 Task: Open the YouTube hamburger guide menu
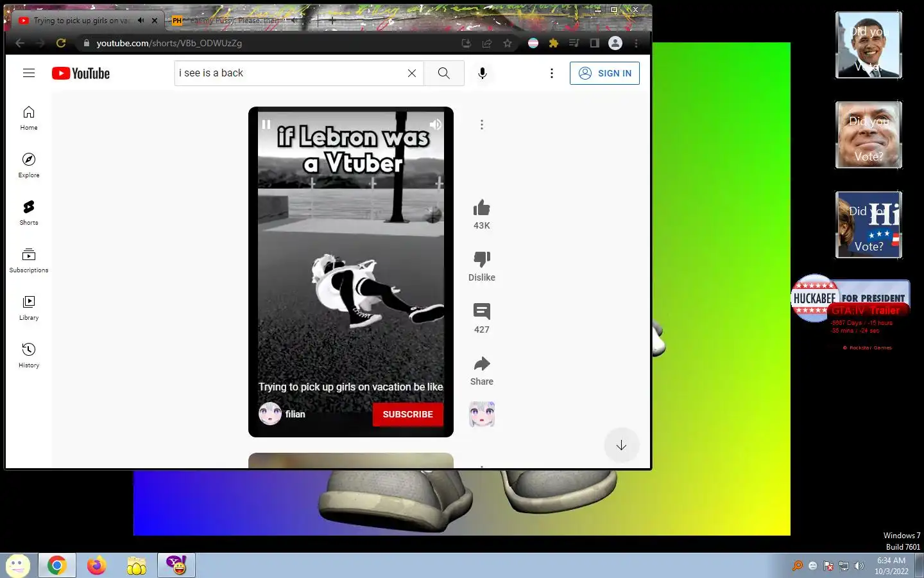[29, 73]
